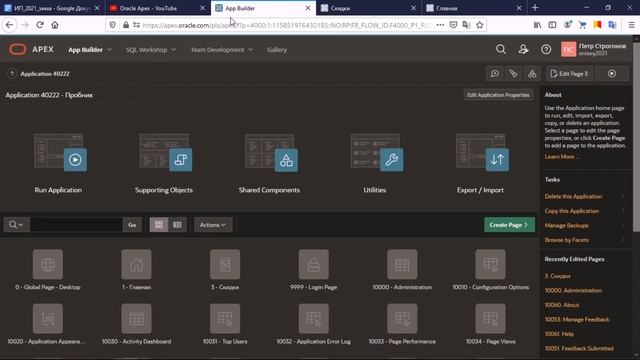
Task: Switch to the Oracle Apex - YouTube tab
Action: click(158, 8)
